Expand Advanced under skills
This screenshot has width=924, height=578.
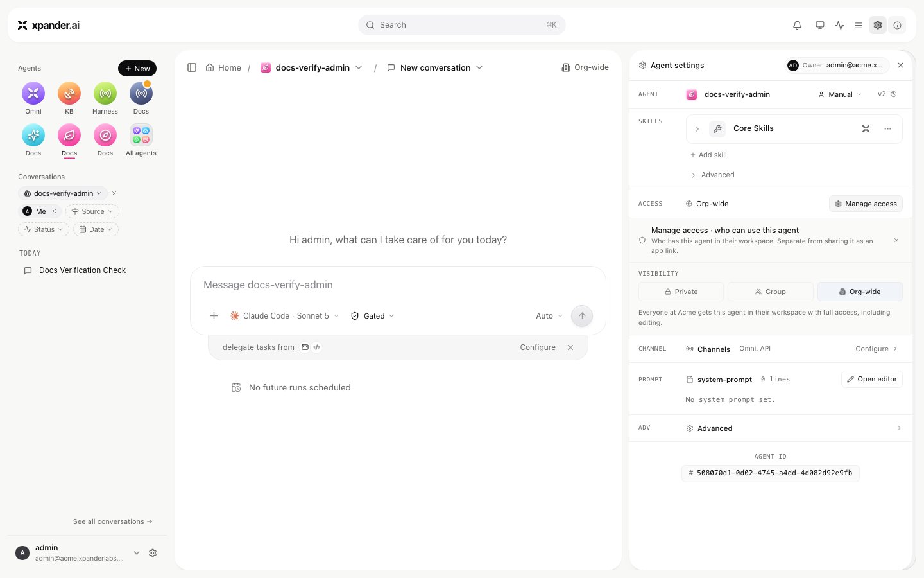coord(712,175)
